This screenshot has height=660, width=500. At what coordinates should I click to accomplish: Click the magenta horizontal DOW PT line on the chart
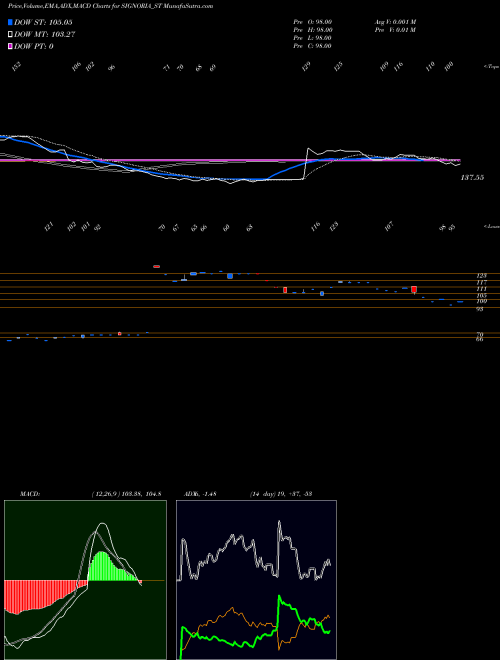click(231, 160)
